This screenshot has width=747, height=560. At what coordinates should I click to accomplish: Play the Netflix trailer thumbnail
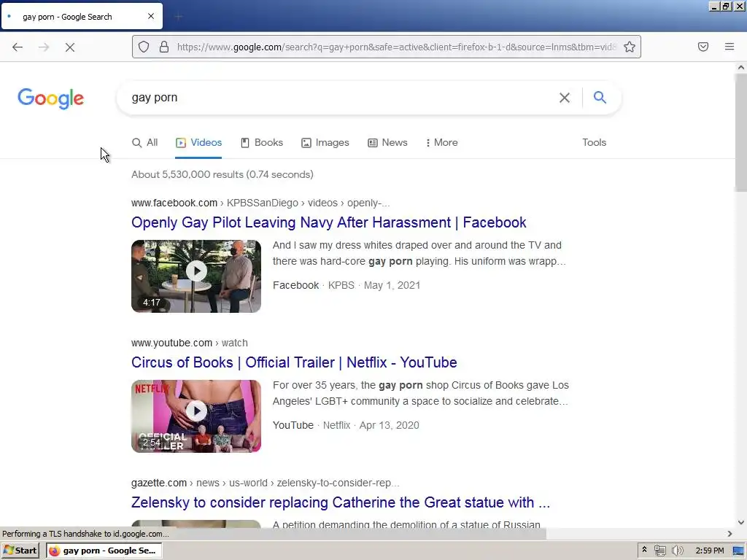(x=196, y=416)
